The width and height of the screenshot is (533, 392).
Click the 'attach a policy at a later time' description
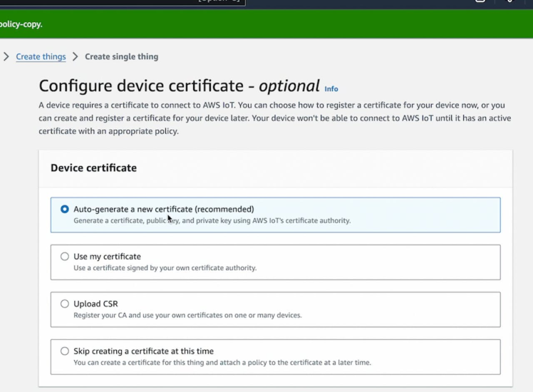pyautogui.click(x=222, y=363)
